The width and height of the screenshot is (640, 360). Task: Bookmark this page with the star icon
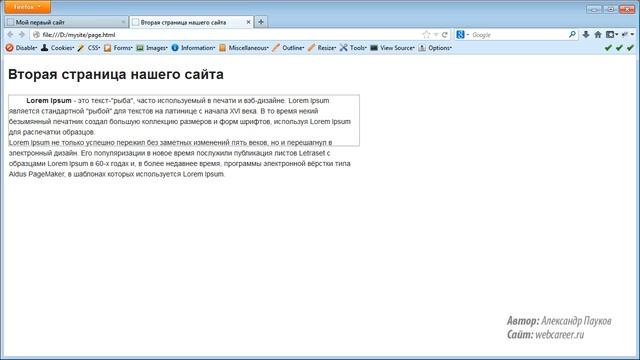pos(427,35)
